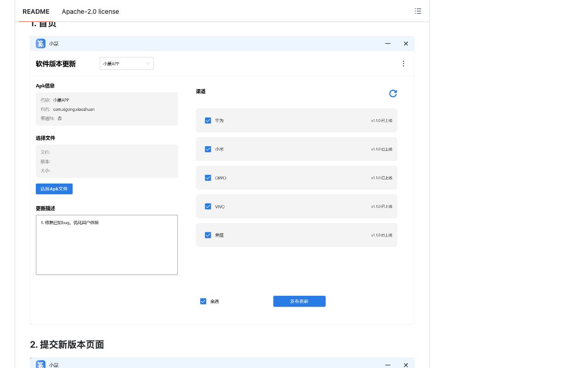Toggle the OPPO channel checkbox

208,178
